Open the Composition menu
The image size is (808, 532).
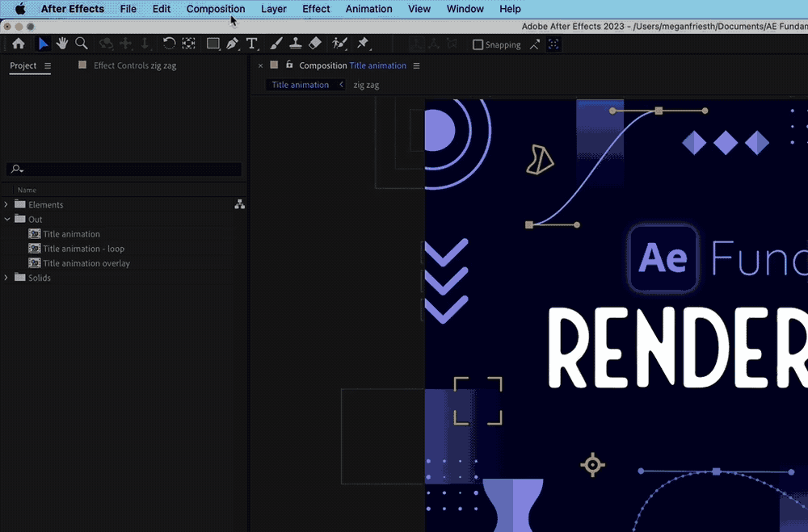pyautogui.click(x=216, y=9)
